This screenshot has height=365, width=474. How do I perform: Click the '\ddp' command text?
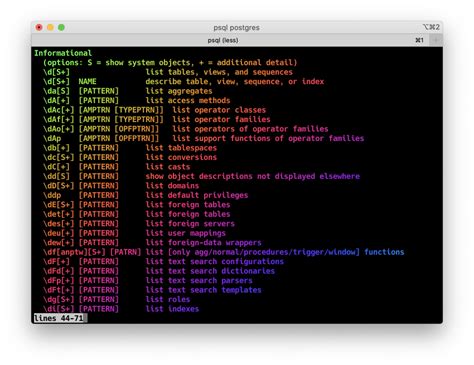point(52,195)
